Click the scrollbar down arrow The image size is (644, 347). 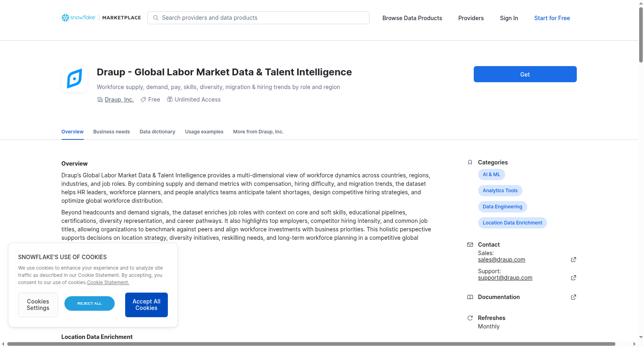(641, 337)
